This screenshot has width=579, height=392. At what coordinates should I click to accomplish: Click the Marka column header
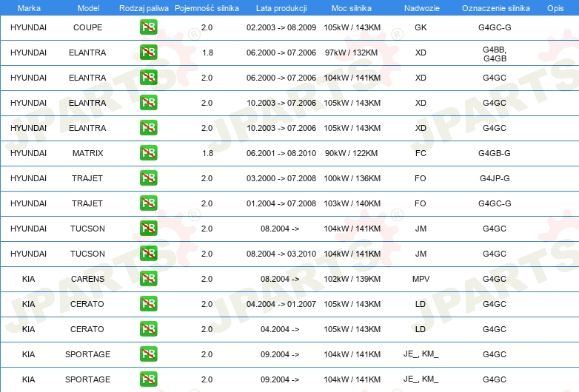(x=29, y=8)
